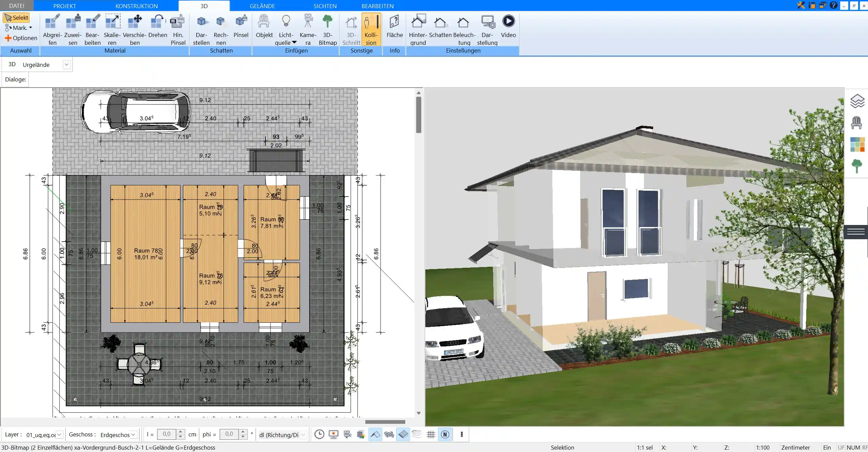
Task: Click the camera icon in bottom toolbar
Action: point(347,434)
